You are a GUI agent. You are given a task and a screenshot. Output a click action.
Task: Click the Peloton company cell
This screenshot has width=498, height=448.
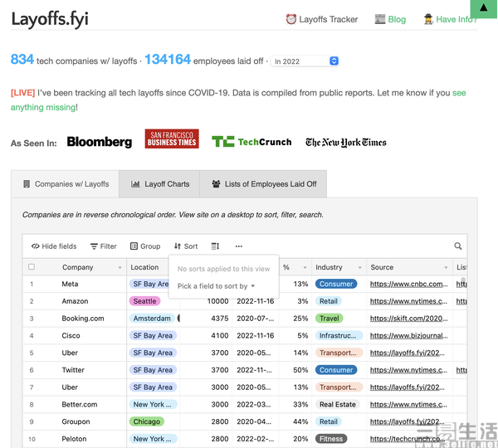75,439
